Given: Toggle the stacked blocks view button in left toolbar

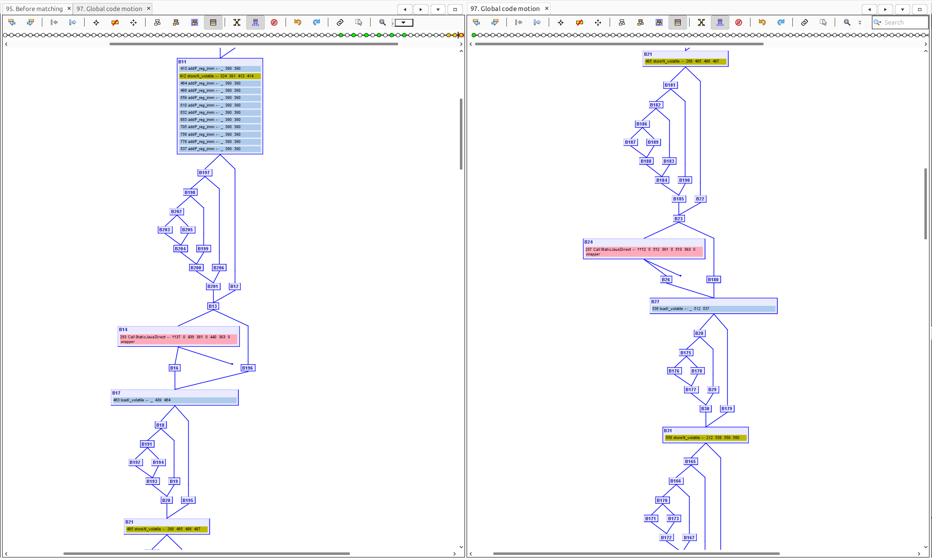Looking at the screenshot, I should coord(213,22).
